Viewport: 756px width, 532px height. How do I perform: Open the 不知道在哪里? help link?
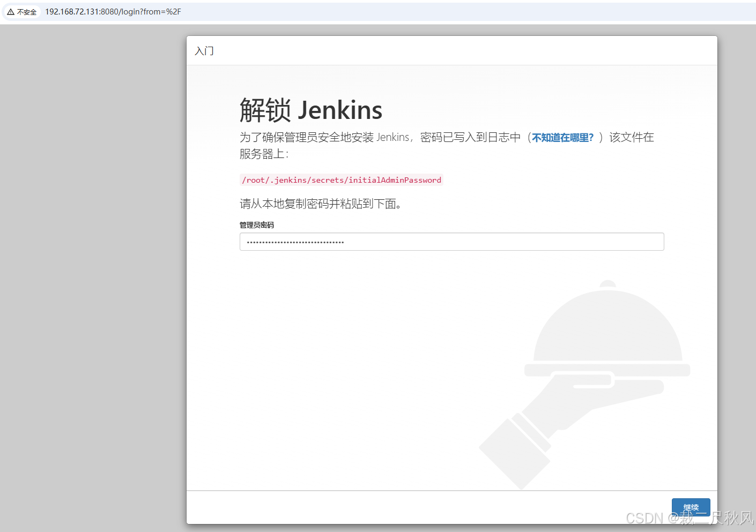[563, 138]
